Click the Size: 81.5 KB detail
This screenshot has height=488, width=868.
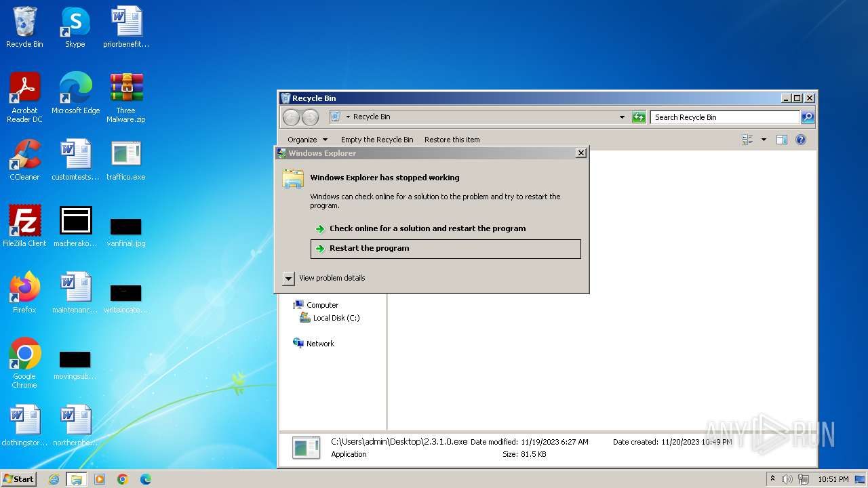(524, 454)
